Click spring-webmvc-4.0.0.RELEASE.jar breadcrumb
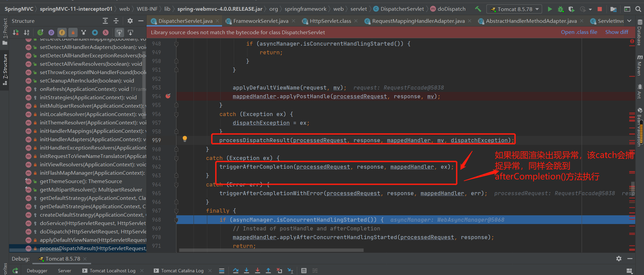The height and width of the screenshot is (275, 644). 220,9
